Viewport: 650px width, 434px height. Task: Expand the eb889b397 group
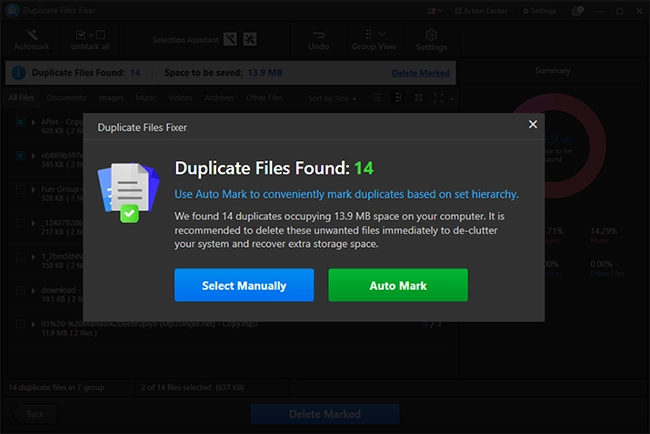pos(33,156)
